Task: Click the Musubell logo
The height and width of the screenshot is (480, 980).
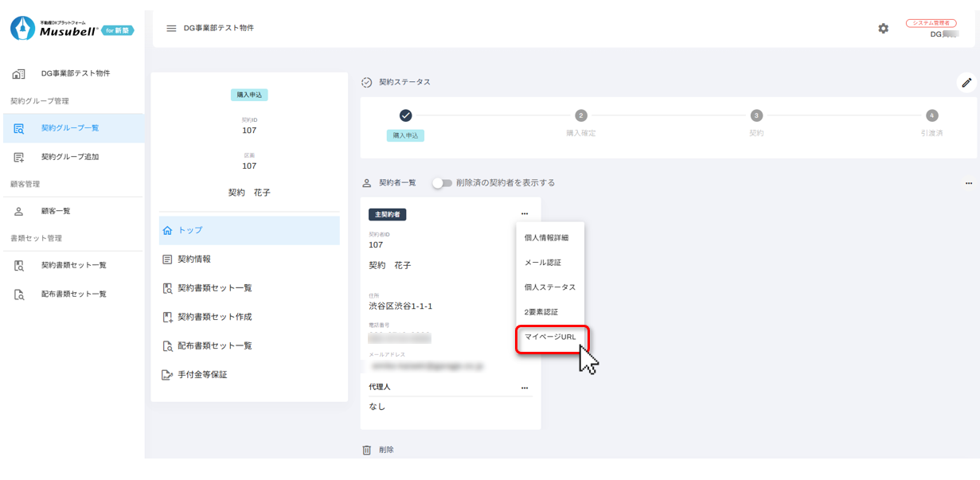Action: [72, 29]
